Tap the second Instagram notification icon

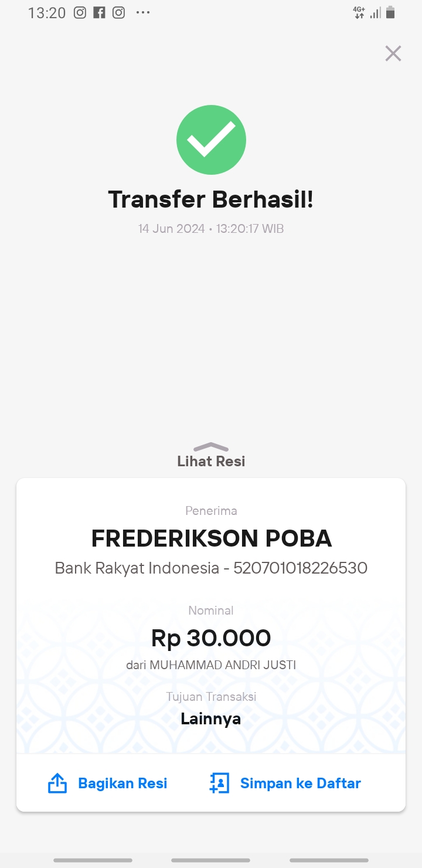(x=118, y=13)
